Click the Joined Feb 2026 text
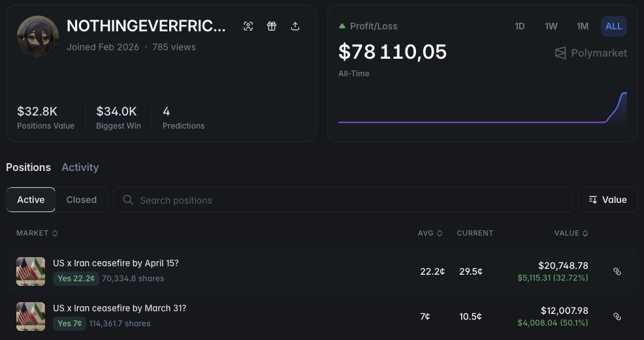 [x=103, y=47]
